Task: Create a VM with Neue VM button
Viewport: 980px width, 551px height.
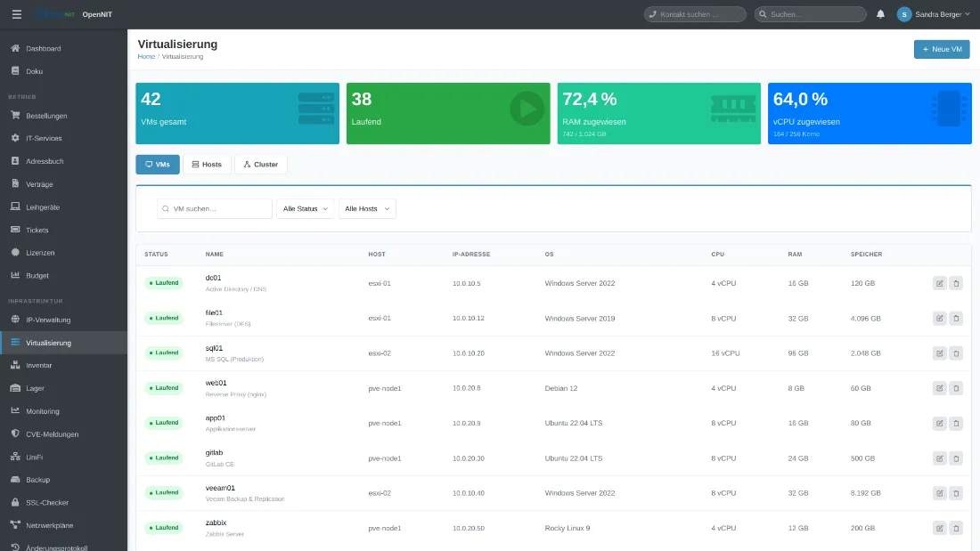Action: (942, 49)
